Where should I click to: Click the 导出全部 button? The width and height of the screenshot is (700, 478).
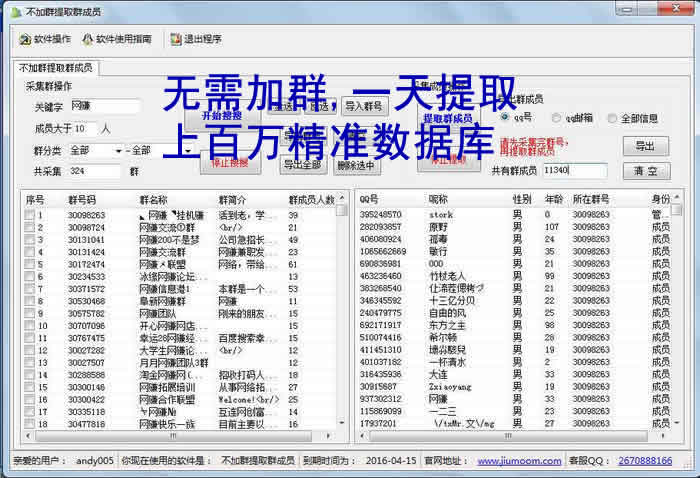tap(301, 165)
